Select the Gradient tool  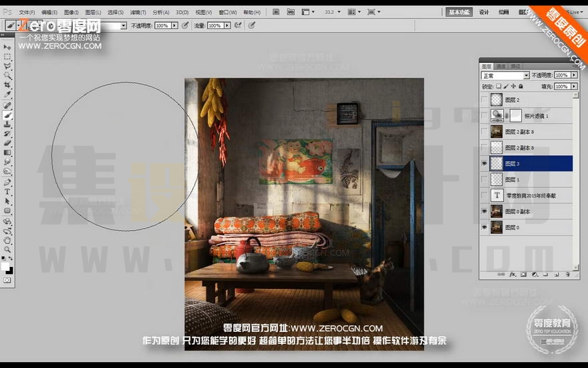(x=7, y=153)
